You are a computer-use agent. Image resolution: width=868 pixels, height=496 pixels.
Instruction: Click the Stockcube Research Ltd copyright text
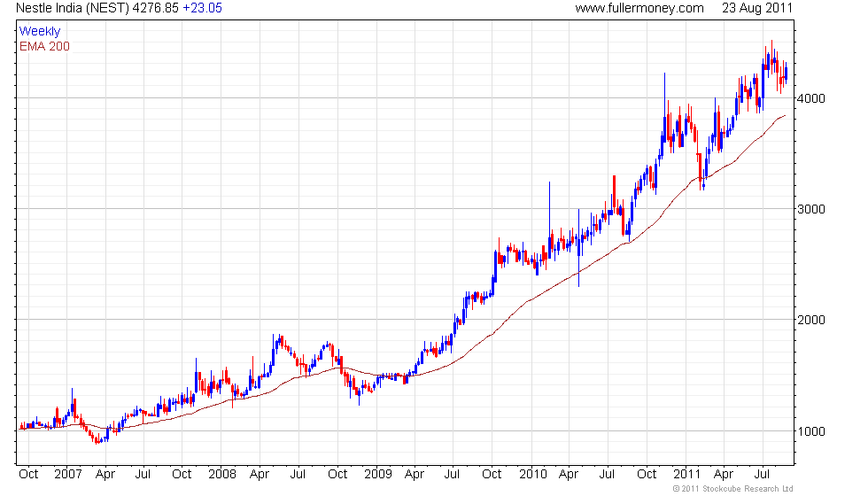733,489
